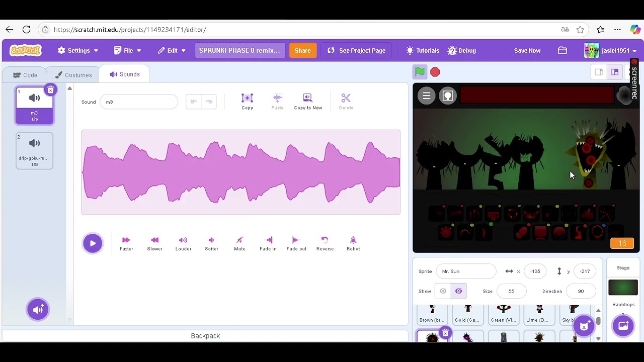Apply the Slower effect
The width and height of the screenshot is (644, 362).
154,244
